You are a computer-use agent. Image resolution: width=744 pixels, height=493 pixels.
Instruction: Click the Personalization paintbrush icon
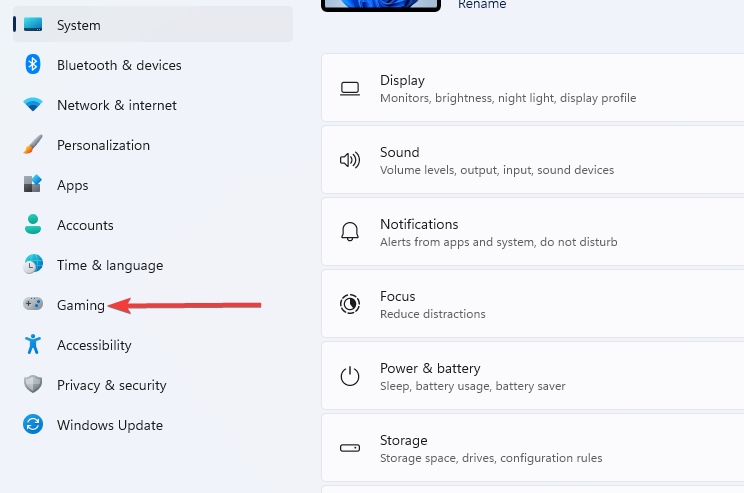pyautogui.click(x=33, y=145)
